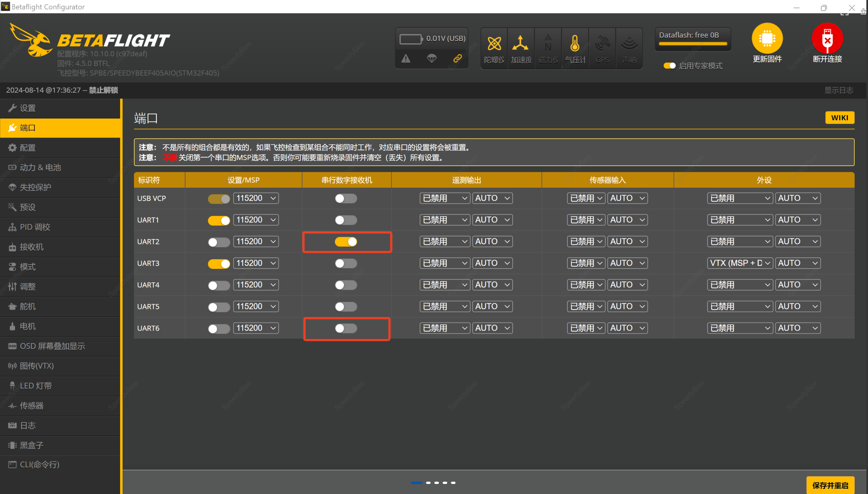This screenshot has height=494, width=868.
Task: Click the 传感器 pulse icon
Action: (12, 406)
